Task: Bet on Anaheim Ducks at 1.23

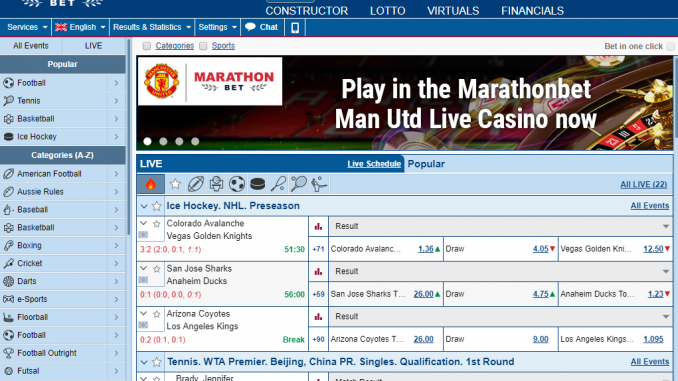Action: click(x=655, y=294)
